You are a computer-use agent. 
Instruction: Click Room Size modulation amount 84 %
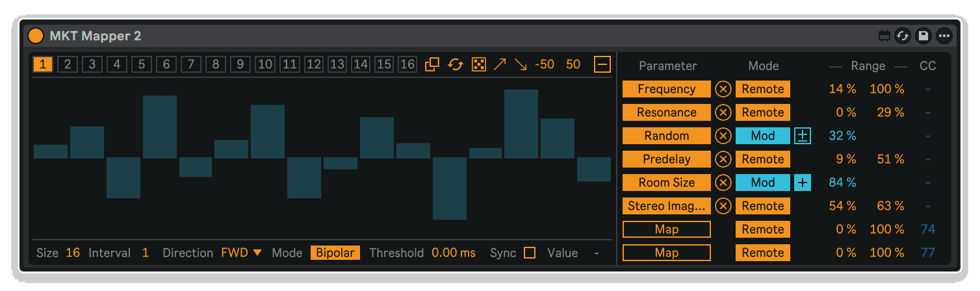[843, 183]
